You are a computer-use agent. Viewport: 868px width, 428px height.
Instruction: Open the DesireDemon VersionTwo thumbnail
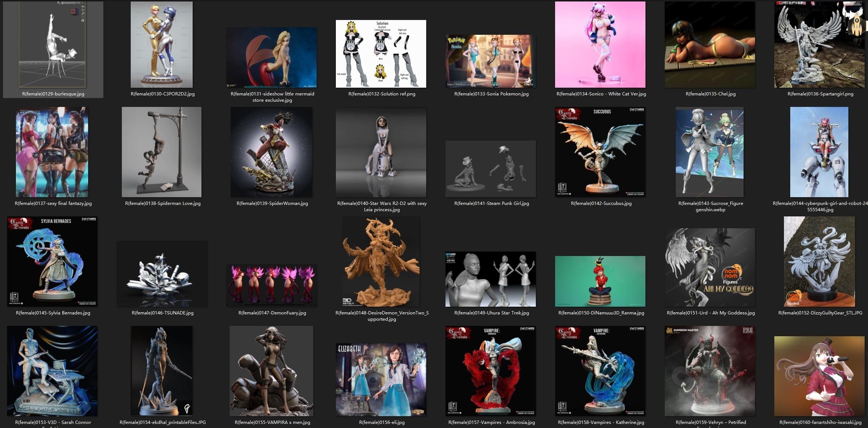pos(381,262)
